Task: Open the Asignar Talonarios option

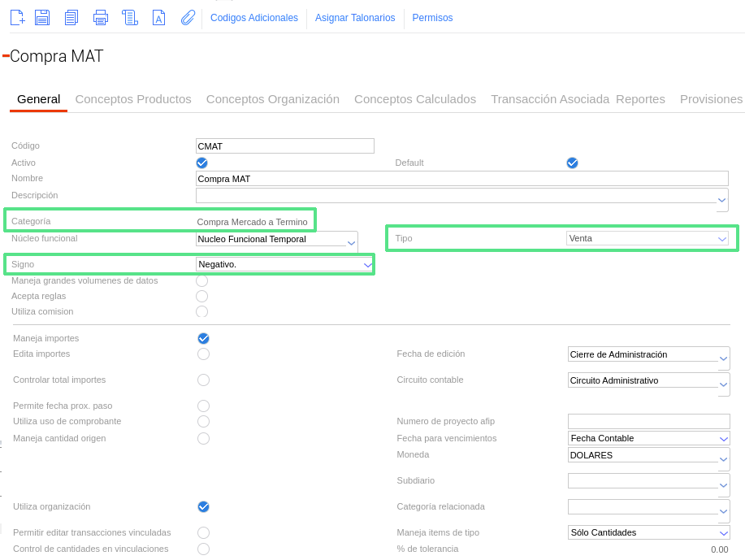Action: 355,18
